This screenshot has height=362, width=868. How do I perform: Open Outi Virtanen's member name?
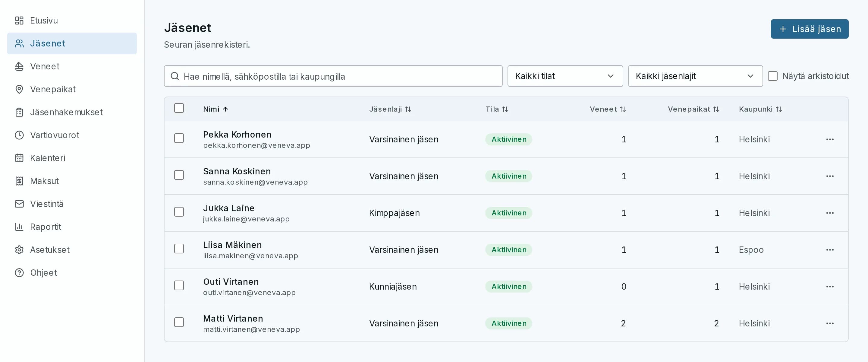tap(231, 282)
